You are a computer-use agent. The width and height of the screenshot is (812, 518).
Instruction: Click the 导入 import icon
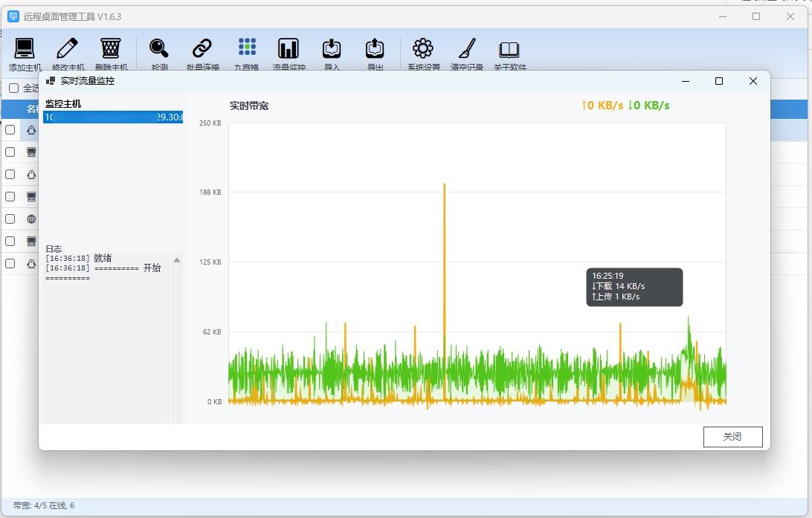click(x=332, y=48)
